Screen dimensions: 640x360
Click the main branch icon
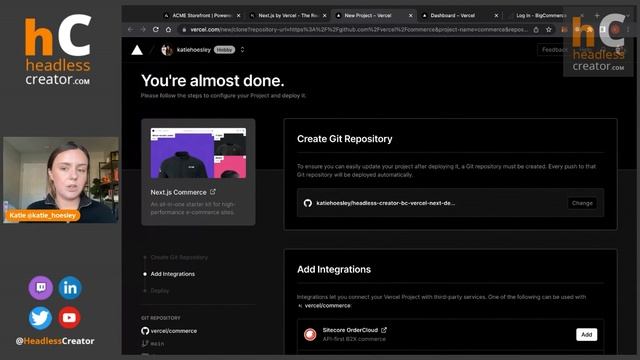(145, 344)
